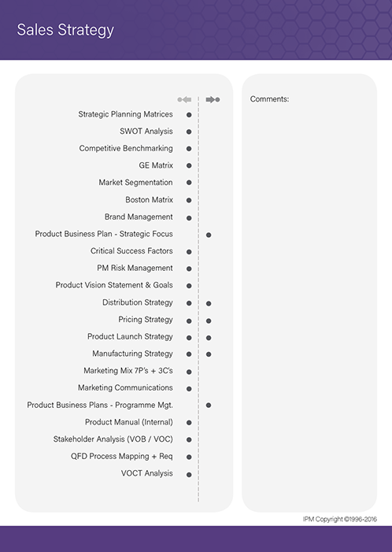Select the Critical Success Factors row label

131,251
